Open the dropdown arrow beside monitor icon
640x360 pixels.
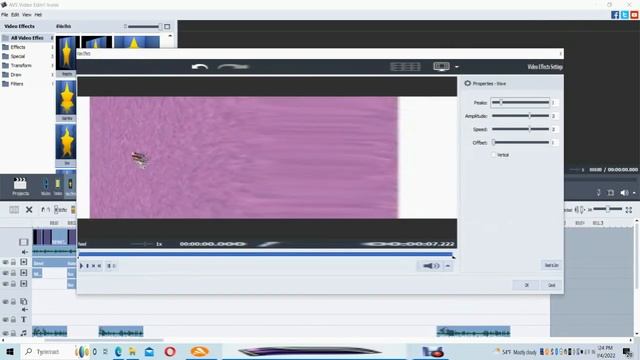click(x=457, y=67)
